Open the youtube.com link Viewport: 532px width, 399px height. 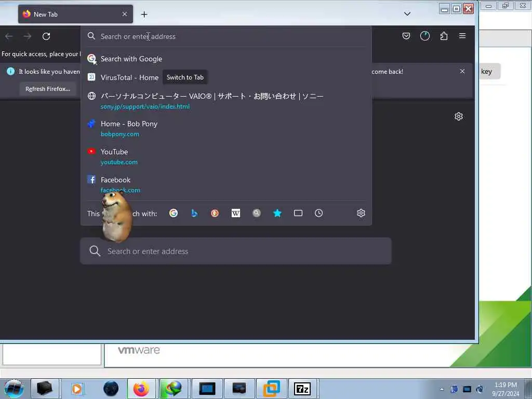coord(119,162)
